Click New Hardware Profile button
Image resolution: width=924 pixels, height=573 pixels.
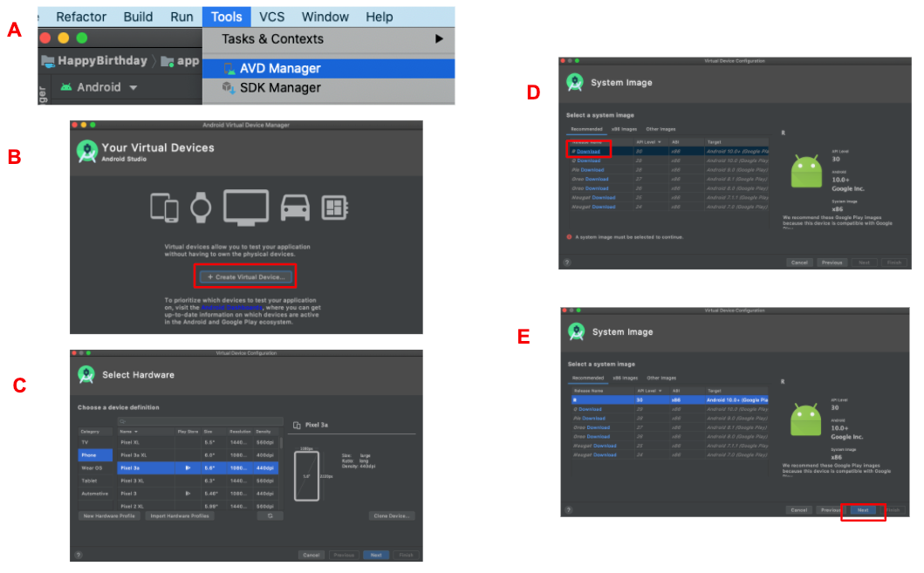coord(110,516)
